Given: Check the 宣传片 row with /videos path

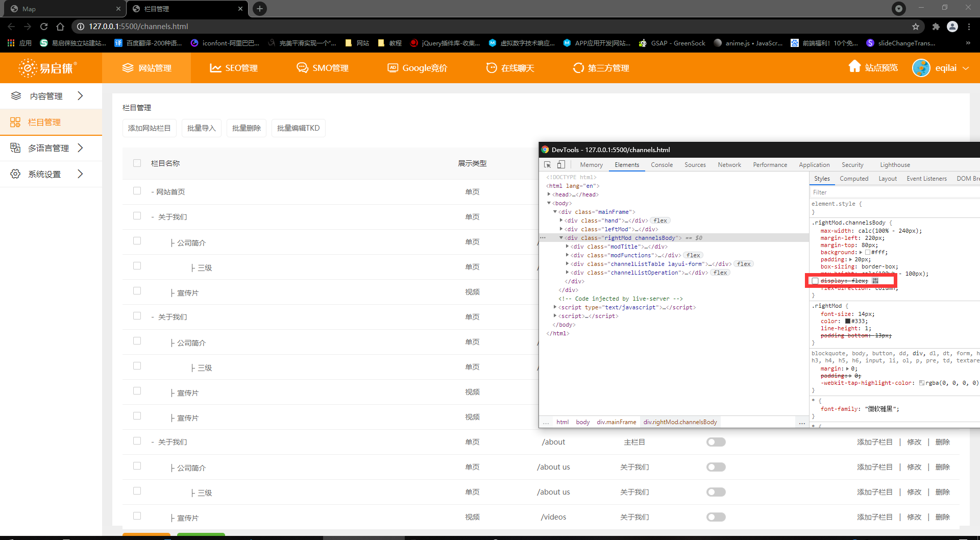Looking at the screenshot, I should pos(137,516).
